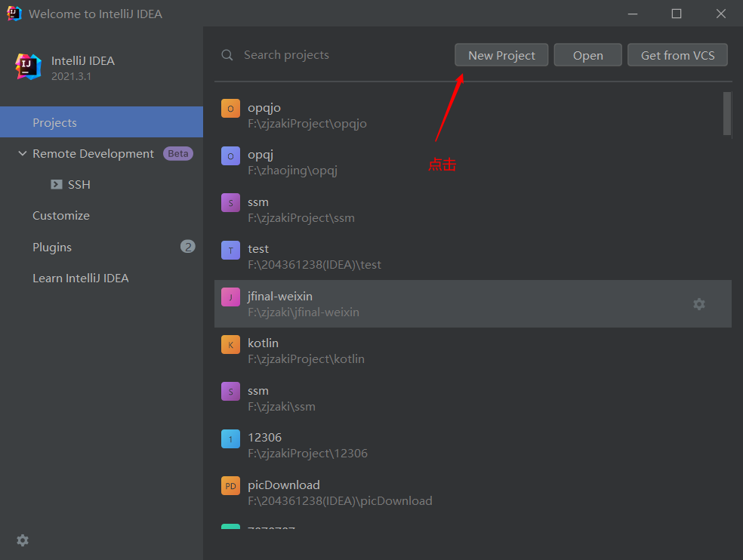Open the kotlin project
743x560 pixels.
click(473, 351)
